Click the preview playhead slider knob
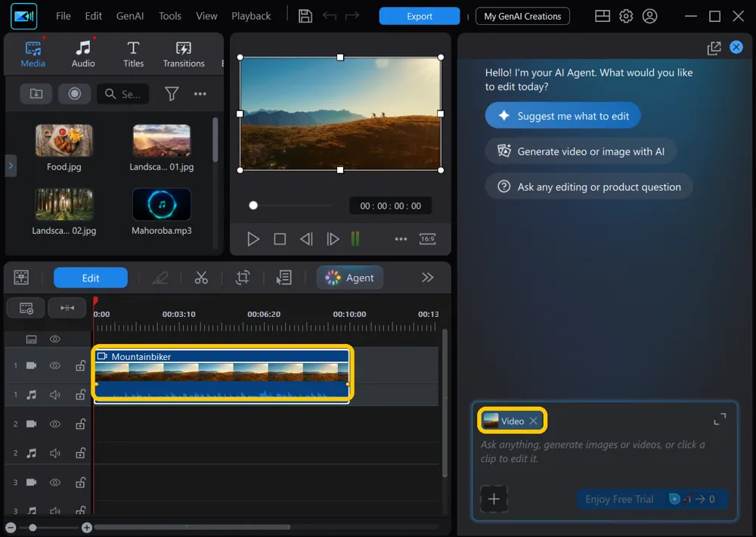This screenshot has width=756, height=537. [253, 206]
